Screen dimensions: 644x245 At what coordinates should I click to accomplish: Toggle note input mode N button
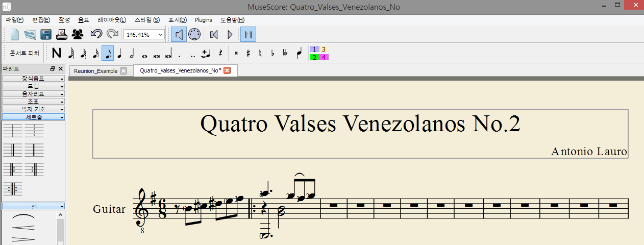point(56,53)
